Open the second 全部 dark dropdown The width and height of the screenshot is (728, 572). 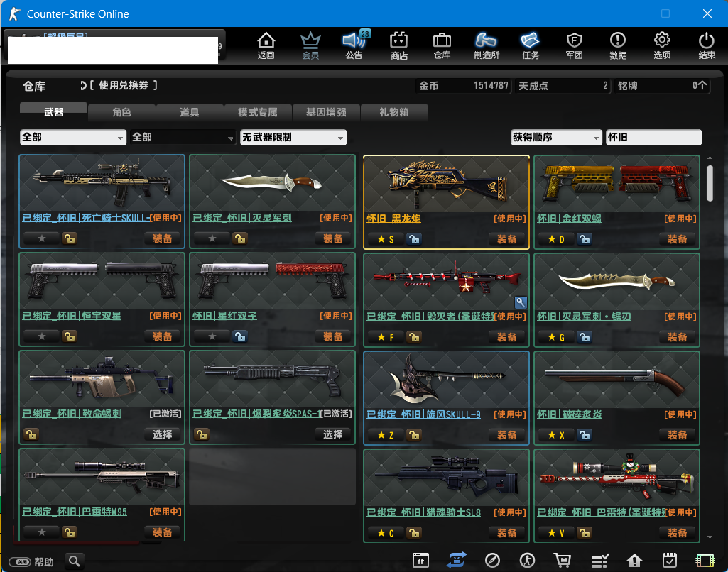click(x=183, y=137)
